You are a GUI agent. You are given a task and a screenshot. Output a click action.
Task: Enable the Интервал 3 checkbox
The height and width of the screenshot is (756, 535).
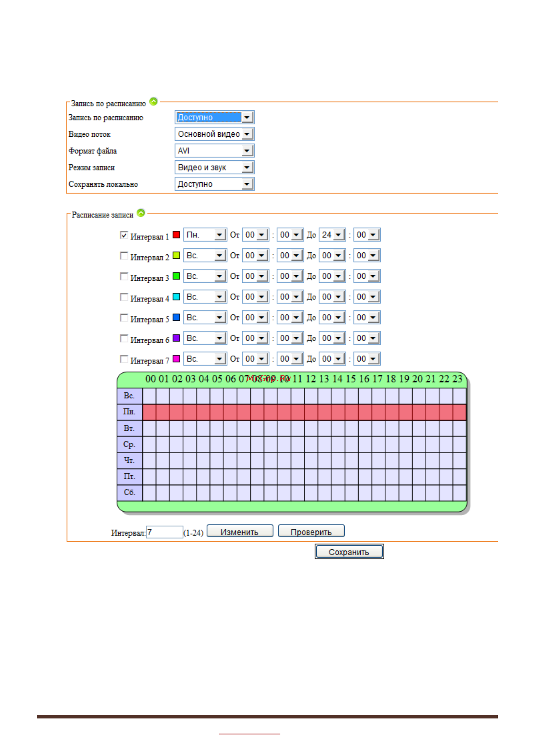[x=124, y=277]
